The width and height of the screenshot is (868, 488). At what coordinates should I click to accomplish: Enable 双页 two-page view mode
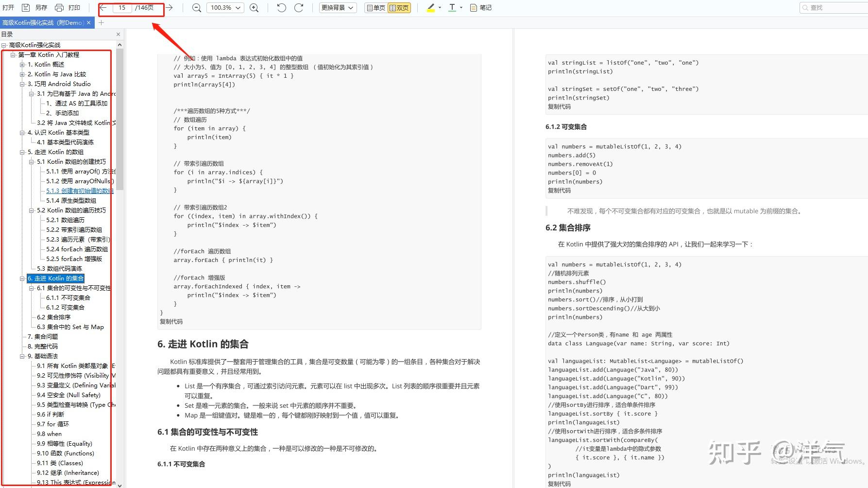pyautogui.click(x=401, y=7)
